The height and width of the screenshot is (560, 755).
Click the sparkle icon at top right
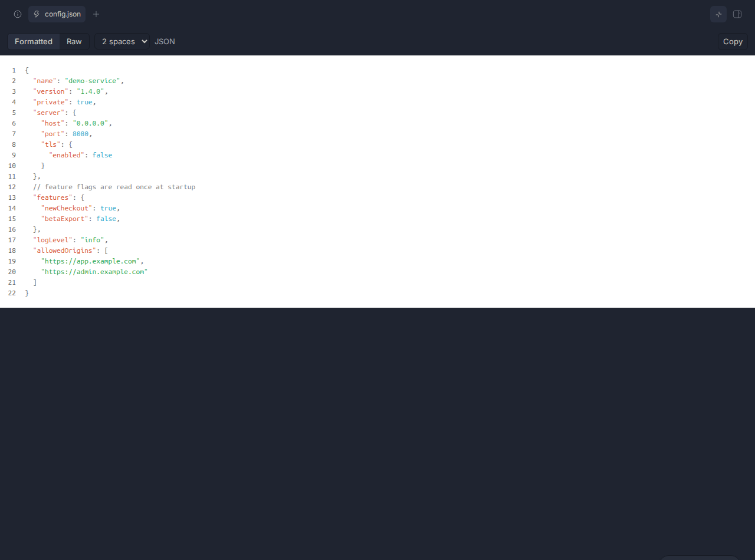(718, 14)
